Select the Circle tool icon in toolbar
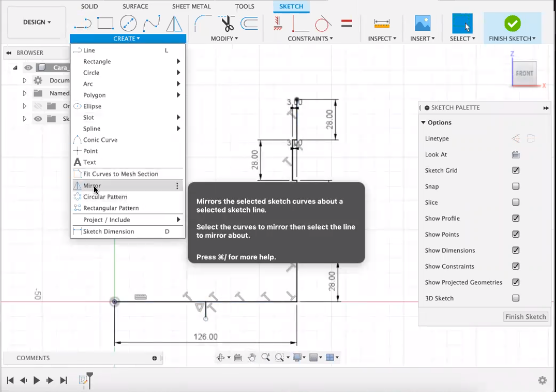The height and width of the screenshot is (392, 556). coord(128,23)
